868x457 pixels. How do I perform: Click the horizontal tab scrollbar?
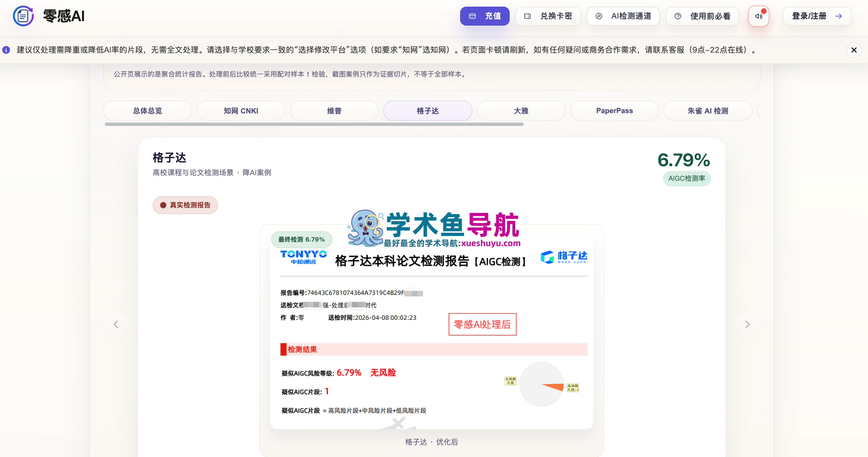point(314,124)
